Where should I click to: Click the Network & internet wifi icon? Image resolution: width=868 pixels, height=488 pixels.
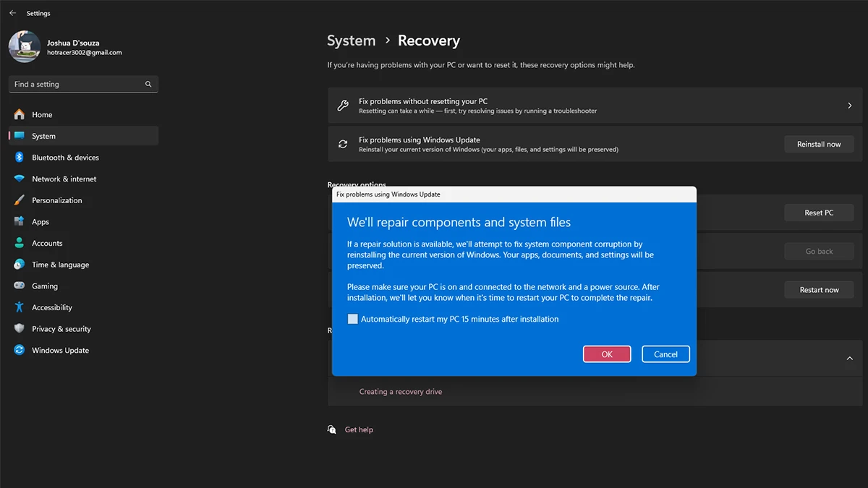pyautogui.click(x=19, y=179)
